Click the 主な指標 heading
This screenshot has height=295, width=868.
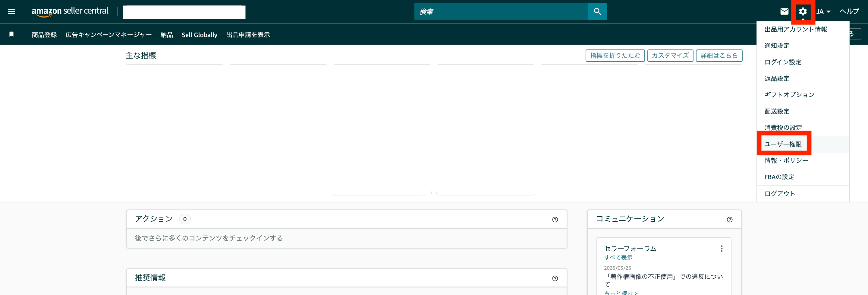tap(141, 56)
